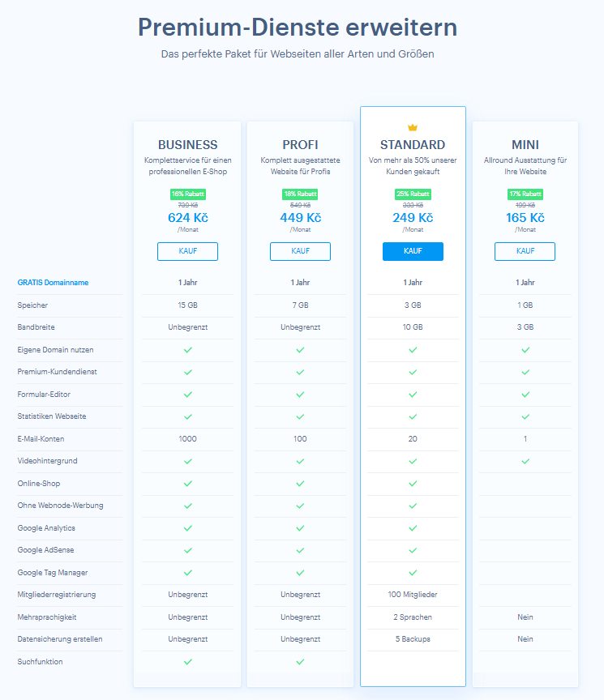Click the crown icon above STANDARD plan
The width and height of the screenshot is (604, 700).
tap(413, 127)
